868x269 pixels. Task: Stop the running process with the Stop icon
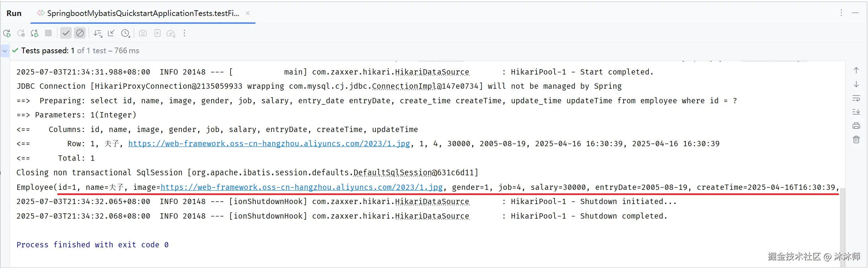tap(48, 33)
